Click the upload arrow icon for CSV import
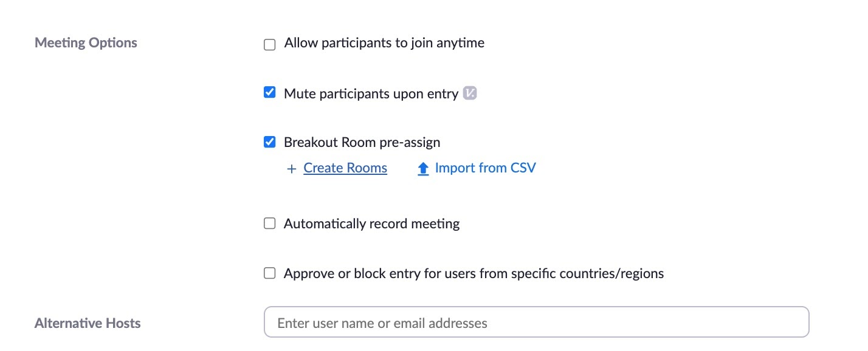This screenshot has width=868, height=351. click(423, 169)
